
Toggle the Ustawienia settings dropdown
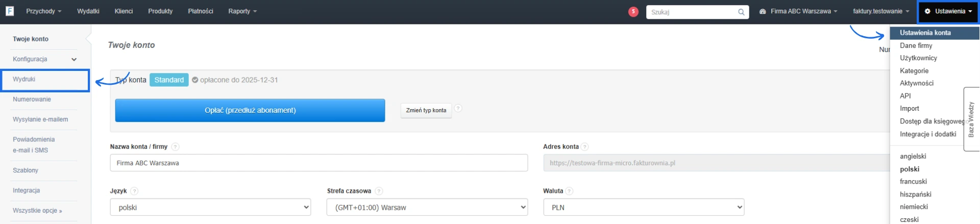click(x=948, y=11)
